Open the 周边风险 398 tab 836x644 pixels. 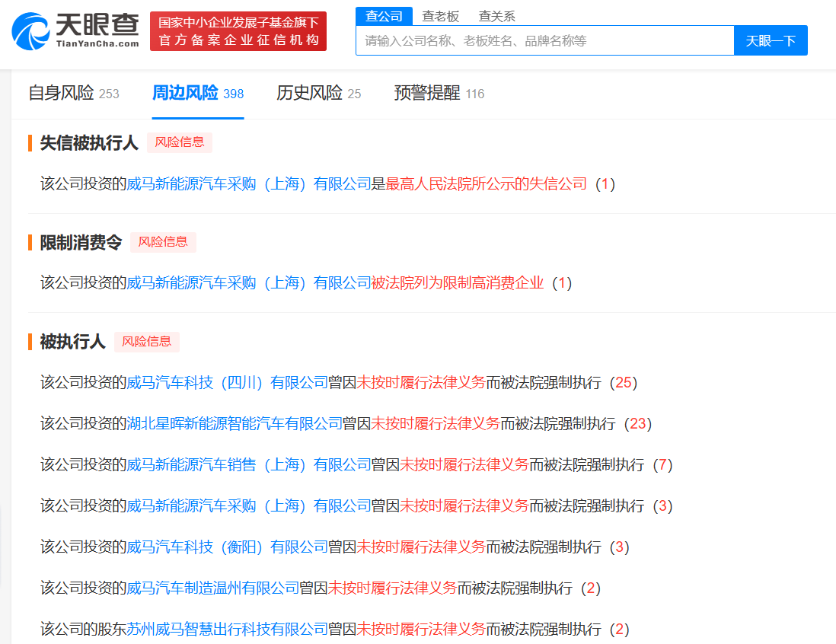tap(198, 94)
